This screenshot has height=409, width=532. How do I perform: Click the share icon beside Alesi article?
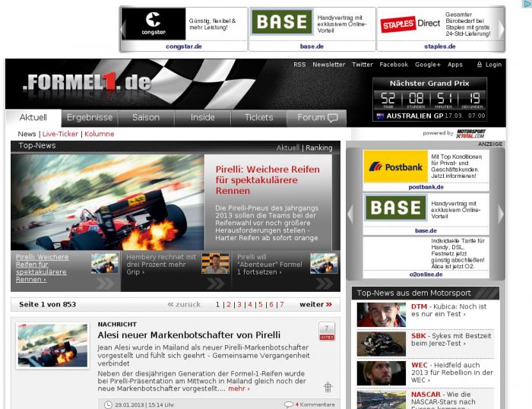[328, 387]
